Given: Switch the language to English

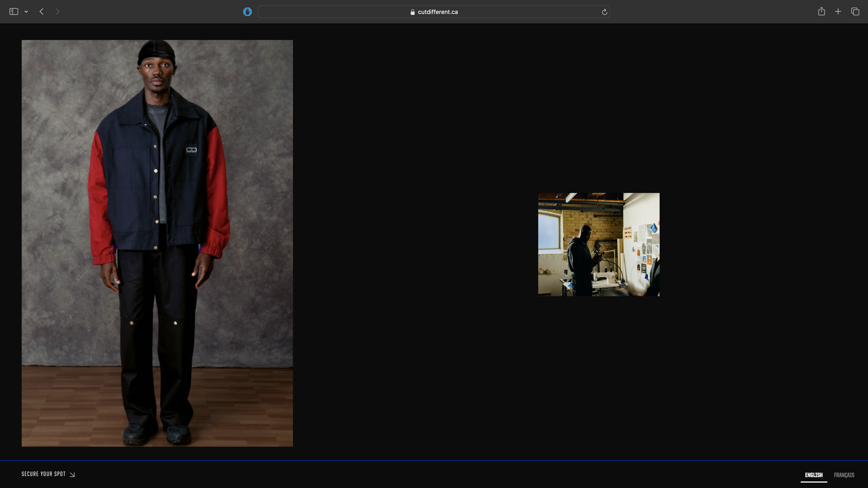Looking at the screenshot, I should coord(814,475).
